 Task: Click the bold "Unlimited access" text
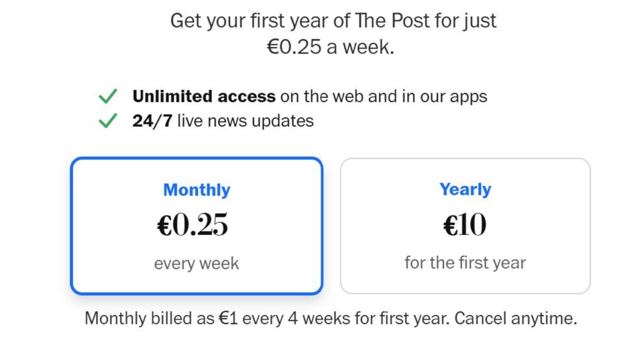[204, 97]
